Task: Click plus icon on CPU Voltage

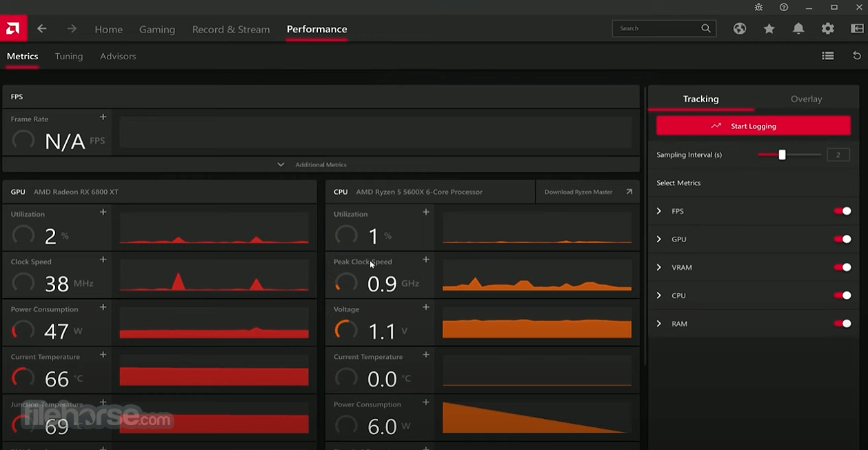Action: pos(426,307)
